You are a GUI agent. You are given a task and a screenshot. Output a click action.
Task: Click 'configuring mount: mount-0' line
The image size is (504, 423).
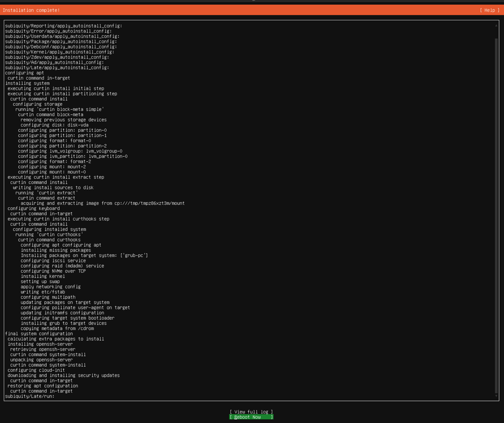point(52,172)
